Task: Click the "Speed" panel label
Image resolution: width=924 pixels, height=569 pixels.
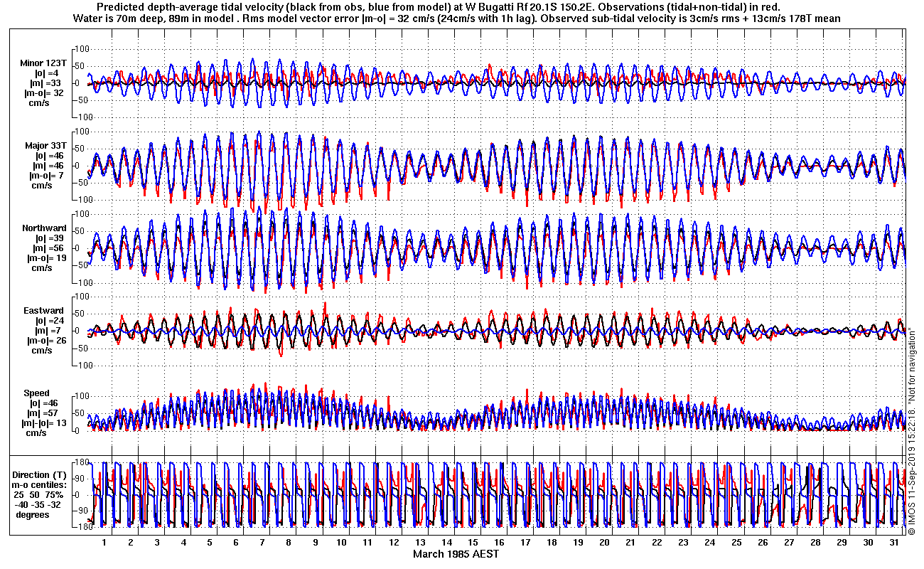Action: coord(36,393)
